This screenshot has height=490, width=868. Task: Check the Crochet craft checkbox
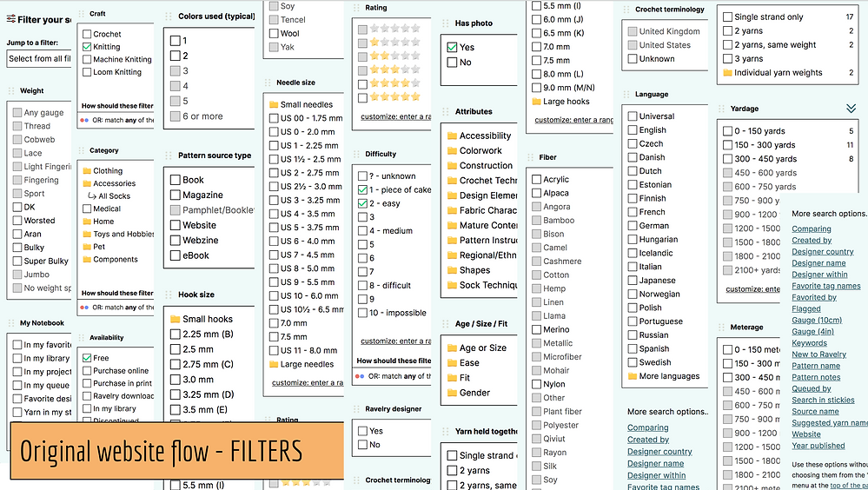pos(87,35)
